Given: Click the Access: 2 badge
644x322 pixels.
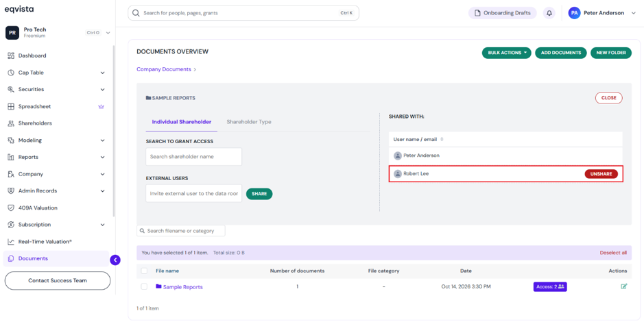Looking at the screenshot, I should click(x=550, y=287).
